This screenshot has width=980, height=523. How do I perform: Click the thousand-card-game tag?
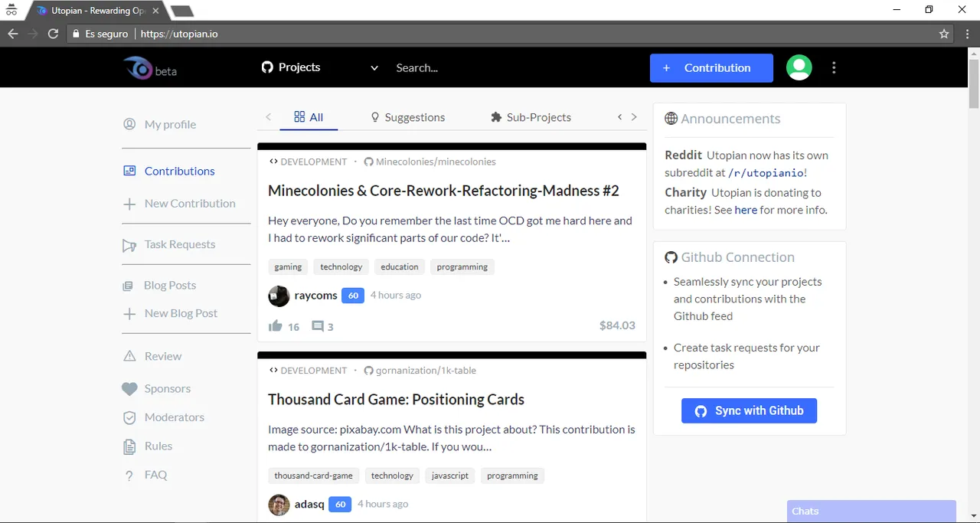[314, 476]
